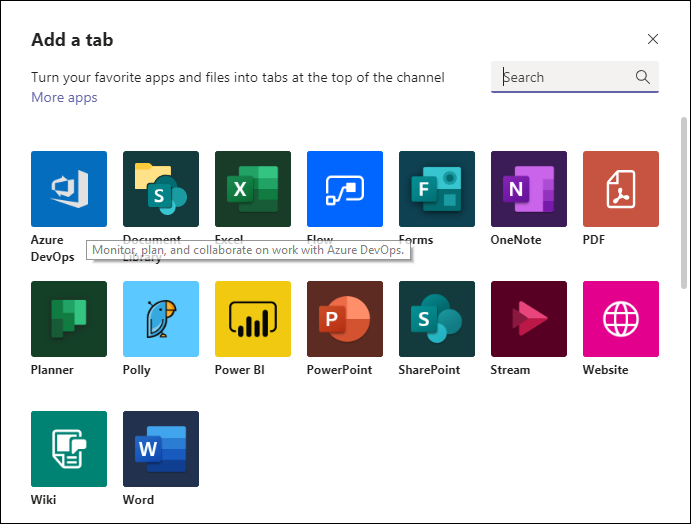This screenshot has width=691, height=524.
Task: Focus the Search input field
Action: [575, 77]
